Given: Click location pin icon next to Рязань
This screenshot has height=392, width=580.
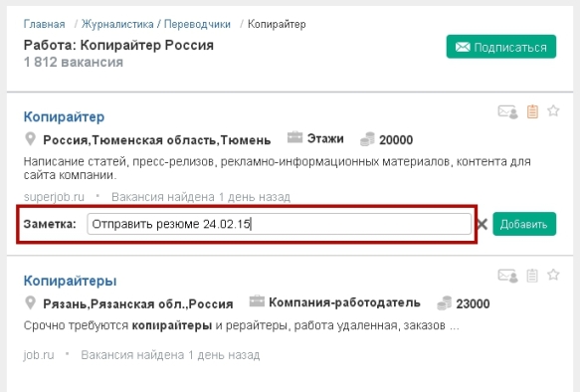Looking at the screenshot, I should pos(30,303).
